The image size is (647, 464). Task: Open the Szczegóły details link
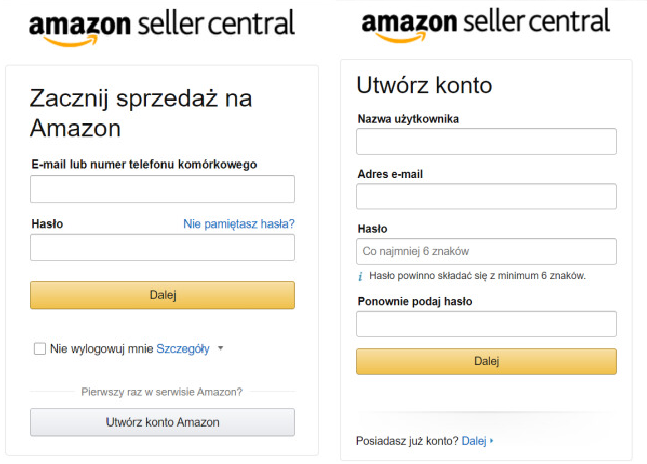coord(183,349)
